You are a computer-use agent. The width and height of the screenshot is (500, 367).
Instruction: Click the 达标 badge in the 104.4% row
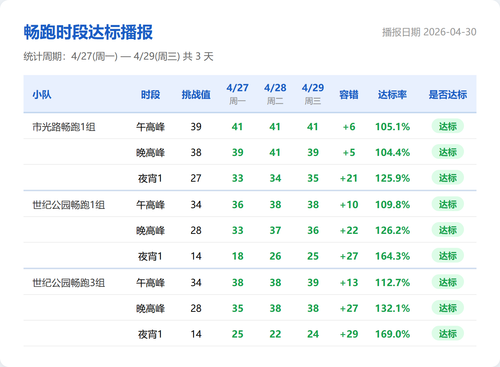click(448, 152)
